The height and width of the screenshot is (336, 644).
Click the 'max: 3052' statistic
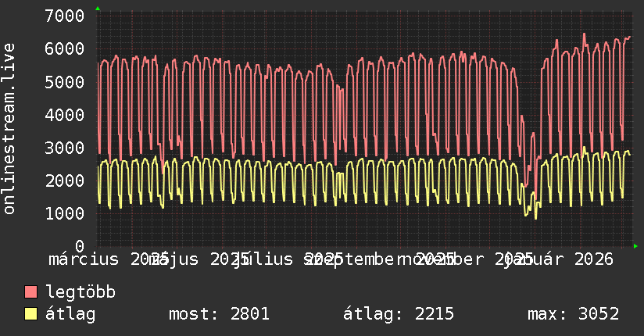(574, 314)
